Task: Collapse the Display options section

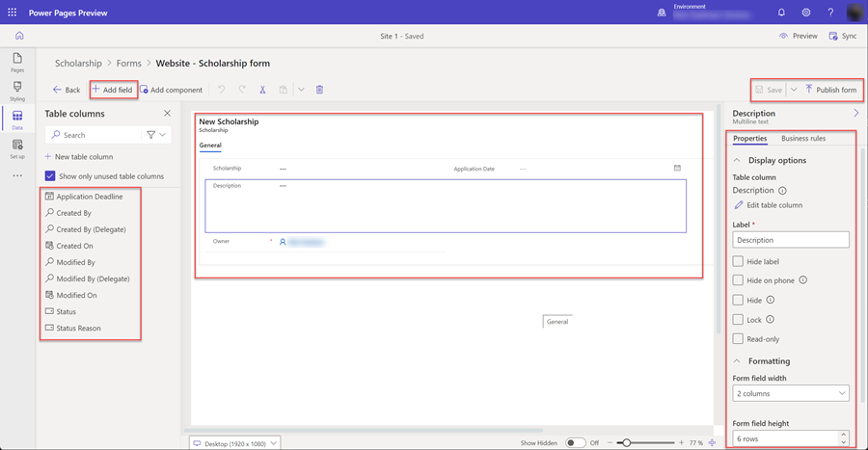Action: (737, 160)
